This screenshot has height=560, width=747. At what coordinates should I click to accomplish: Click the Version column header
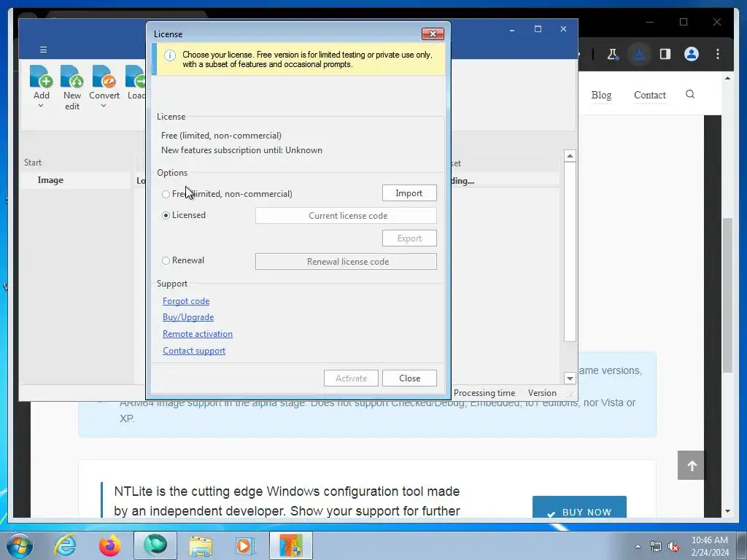coord(542,393)
